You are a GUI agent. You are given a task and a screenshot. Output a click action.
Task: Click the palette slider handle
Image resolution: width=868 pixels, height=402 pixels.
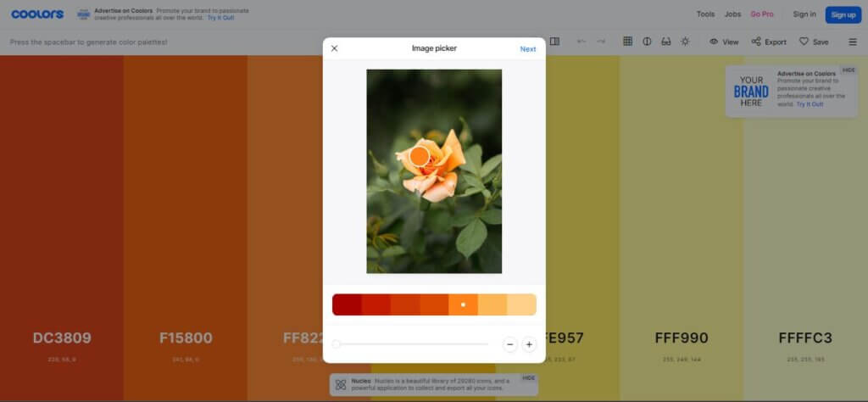337,344
